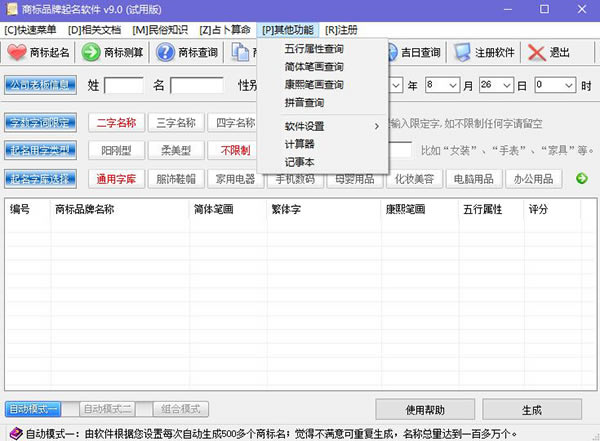Click the red X 退出 icon
Image resolution: width=600 pixels, height=441 pixels.
point(536,53)
